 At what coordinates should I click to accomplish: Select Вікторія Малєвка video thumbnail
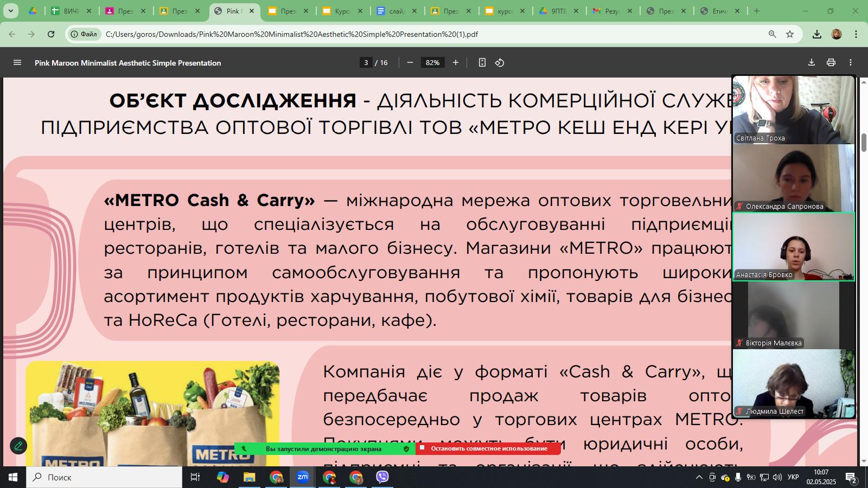click(x=794, y=315)
